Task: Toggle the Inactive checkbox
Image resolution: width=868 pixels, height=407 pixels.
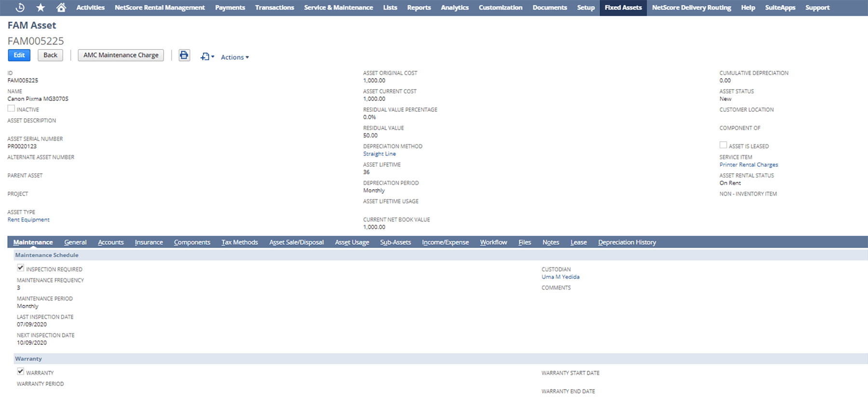Action: tap(11, 109)
